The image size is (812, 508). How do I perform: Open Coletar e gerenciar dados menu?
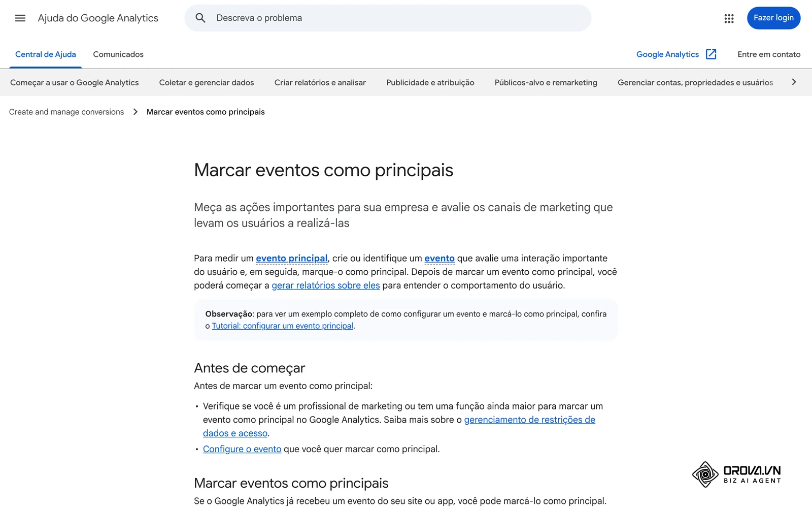coord(207,82)
